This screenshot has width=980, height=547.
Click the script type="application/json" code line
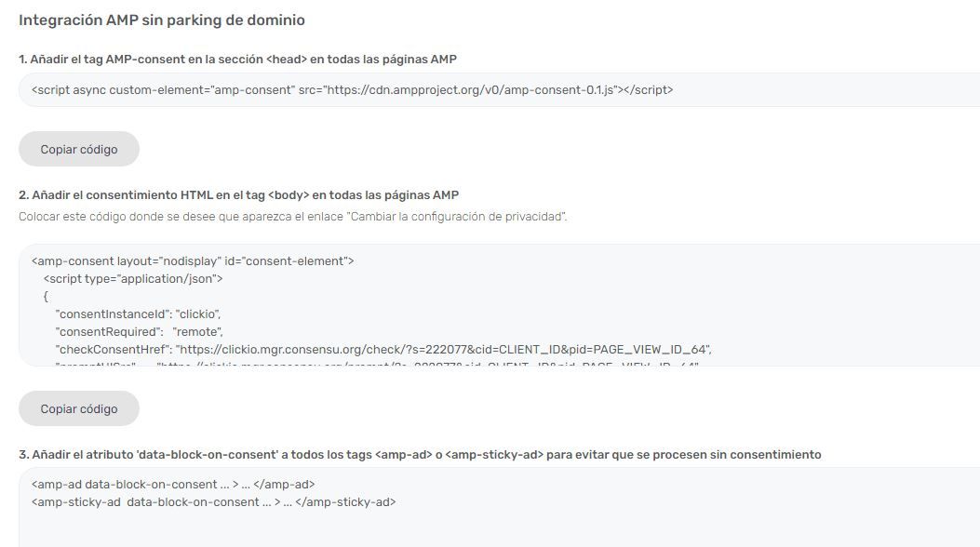click(x=133, y=278)
